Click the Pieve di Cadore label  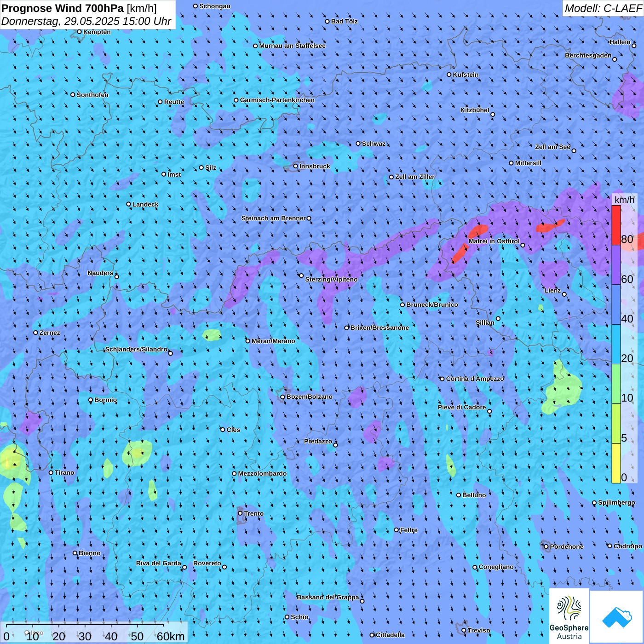[x=462, y=407]
